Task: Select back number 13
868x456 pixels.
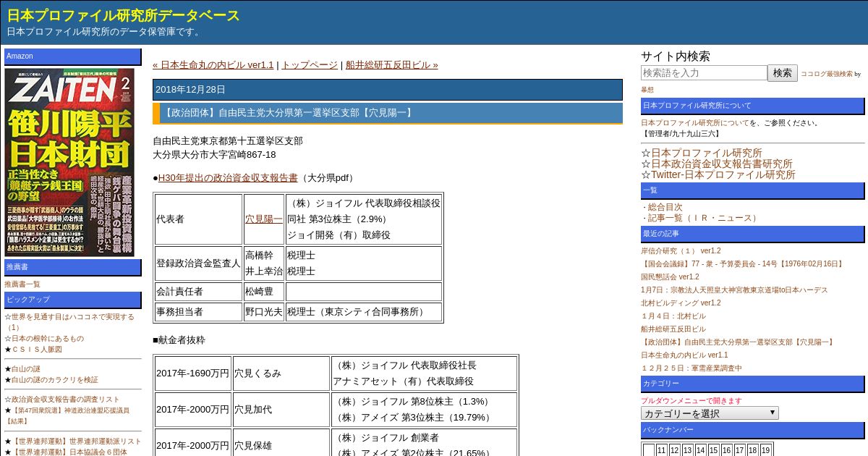Action: (x=687, y=450)
